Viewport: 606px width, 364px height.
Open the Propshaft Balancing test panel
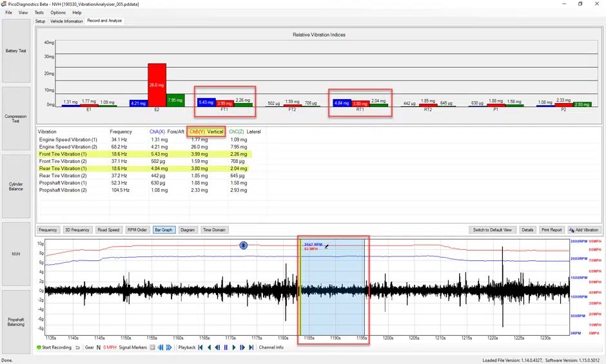coord(16,322)
